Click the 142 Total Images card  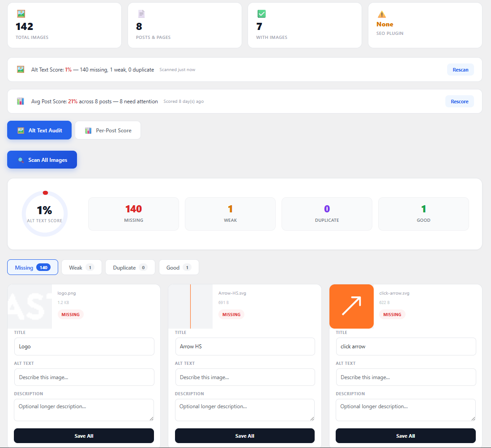click(64, 25)
